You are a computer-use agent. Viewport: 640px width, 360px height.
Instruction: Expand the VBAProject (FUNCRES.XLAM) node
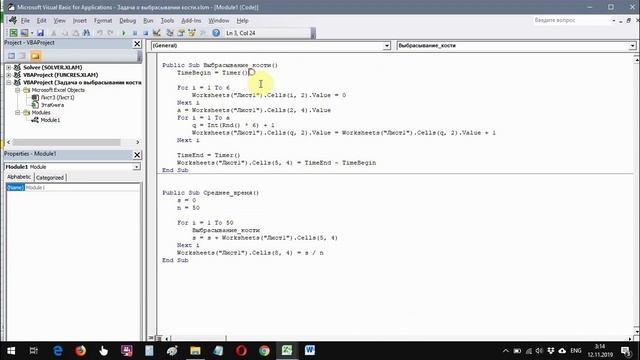[x=9, y=75]
